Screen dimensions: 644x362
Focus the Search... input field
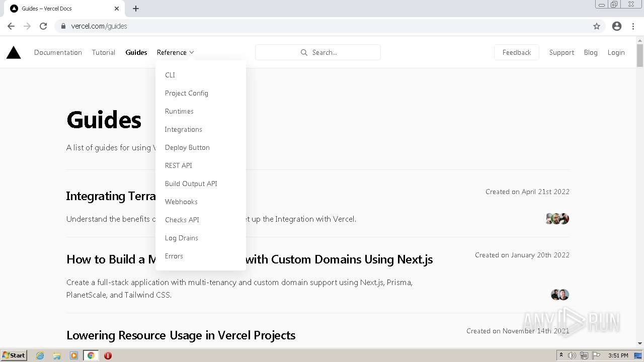318,52
